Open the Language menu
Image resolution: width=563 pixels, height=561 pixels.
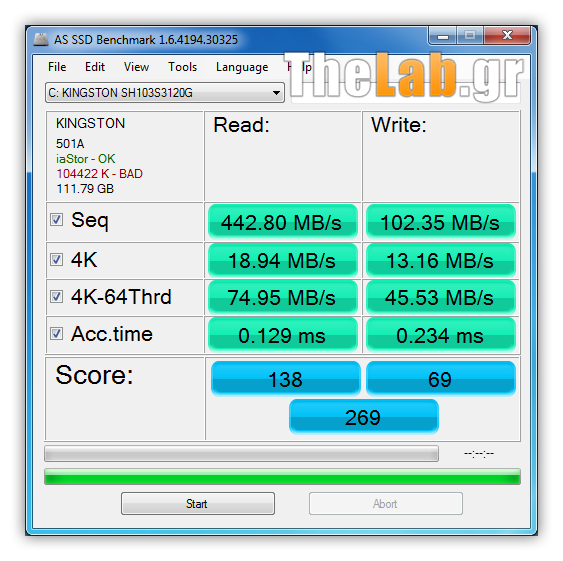pos(242,67)
